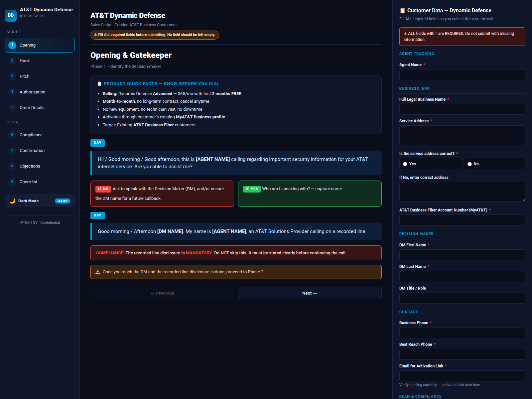This screenshot has width=532, height=399.
Task: Click step number 1 circle for Opening
Action: (12, 45)
